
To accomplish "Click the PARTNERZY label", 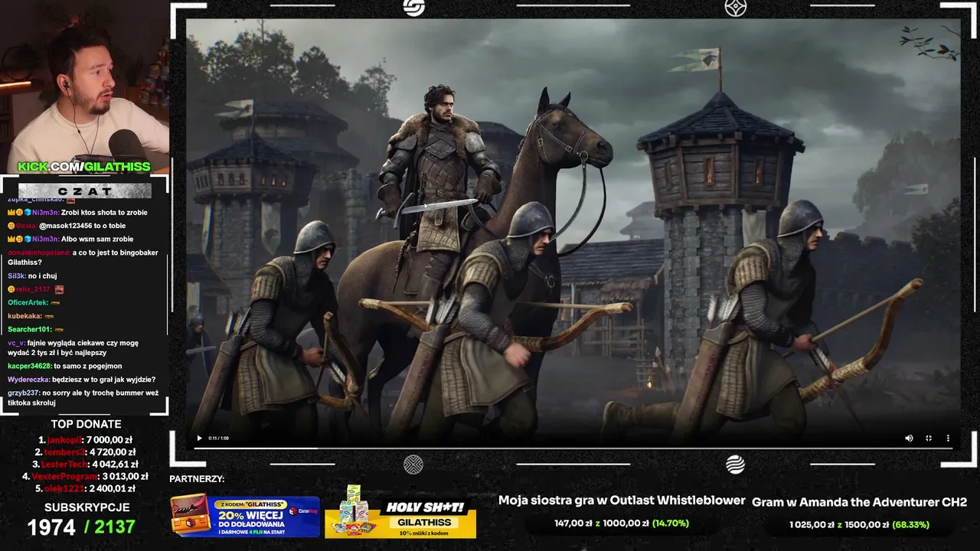I will tap(197, 479).
